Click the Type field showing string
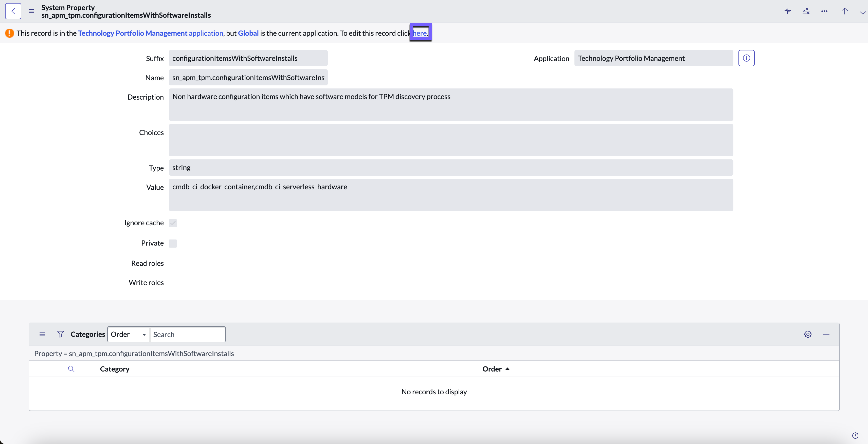 point(451,168)
